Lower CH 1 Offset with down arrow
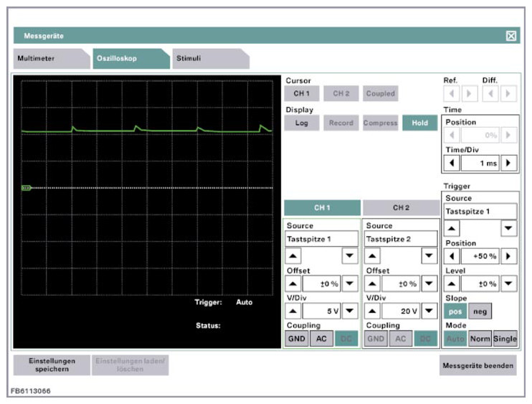The width and height of the screenshot is (532, 404). [x=350, y=283]
